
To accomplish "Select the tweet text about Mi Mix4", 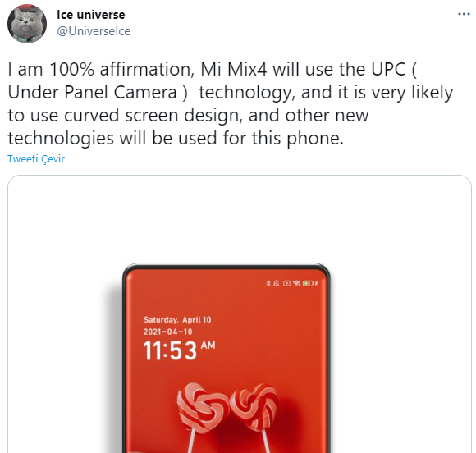I will coord(231,103).
